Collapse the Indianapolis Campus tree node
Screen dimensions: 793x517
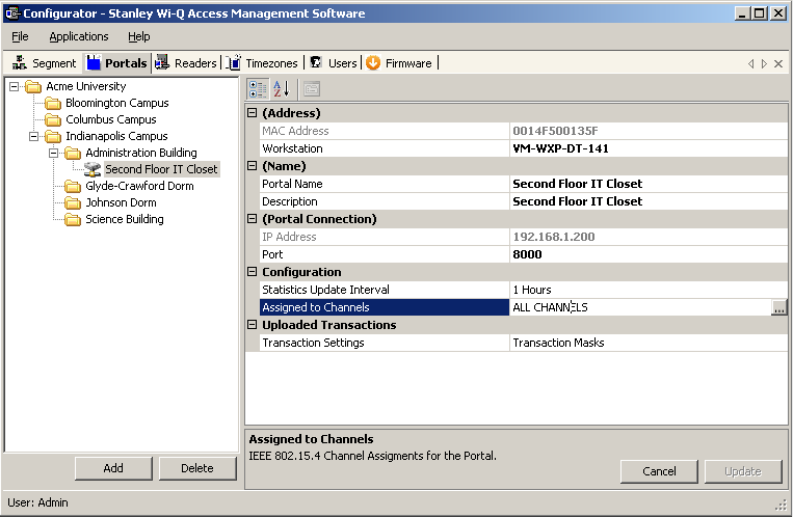pyautogui.click(x=33, y=137)
